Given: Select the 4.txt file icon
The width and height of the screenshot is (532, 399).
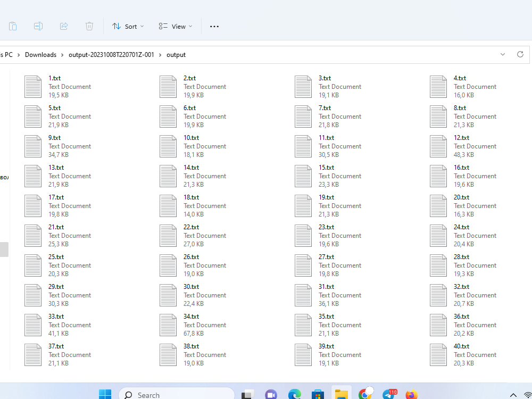Looking at the screenshot, I should 438,87.
